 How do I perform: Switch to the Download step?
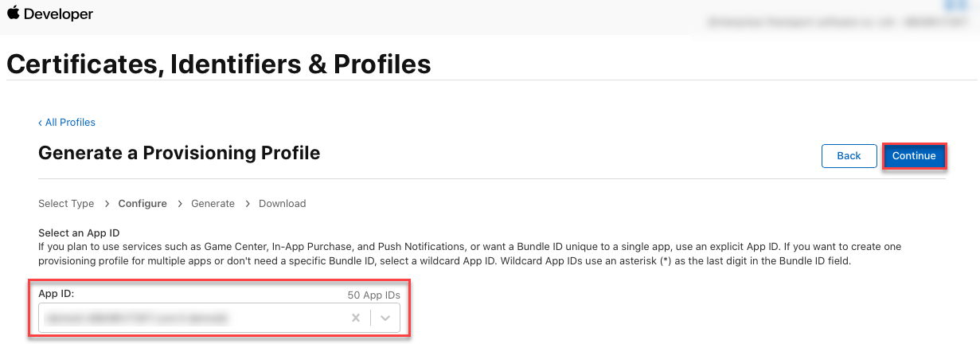click(x=283, y=204)
